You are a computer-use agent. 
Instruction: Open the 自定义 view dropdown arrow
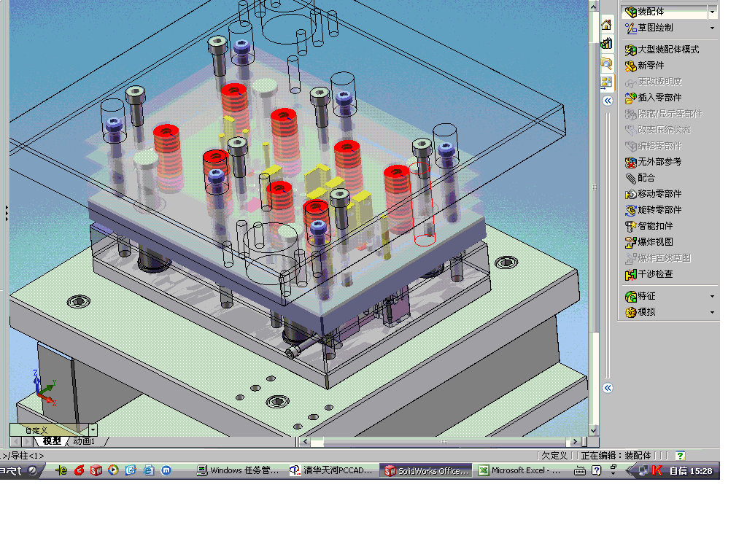click(93, 430)
